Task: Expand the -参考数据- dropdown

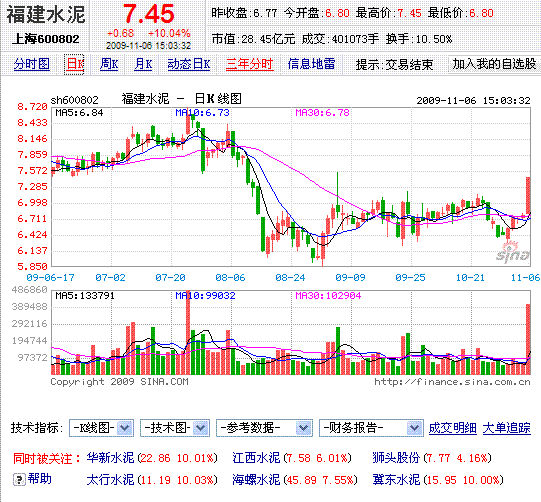Action: click(264, 428)
